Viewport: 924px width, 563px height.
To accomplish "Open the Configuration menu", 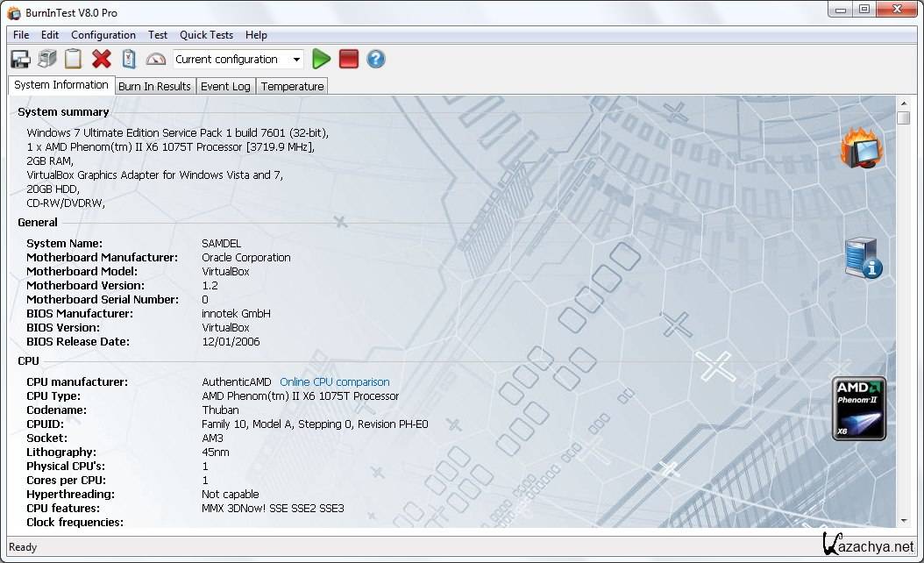I will (x=103, y=35).
